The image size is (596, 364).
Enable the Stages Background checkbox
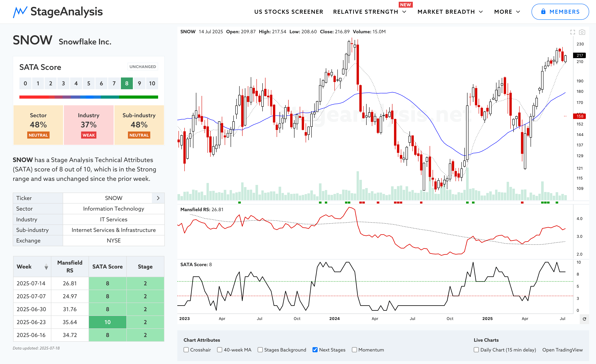point(260,350)
